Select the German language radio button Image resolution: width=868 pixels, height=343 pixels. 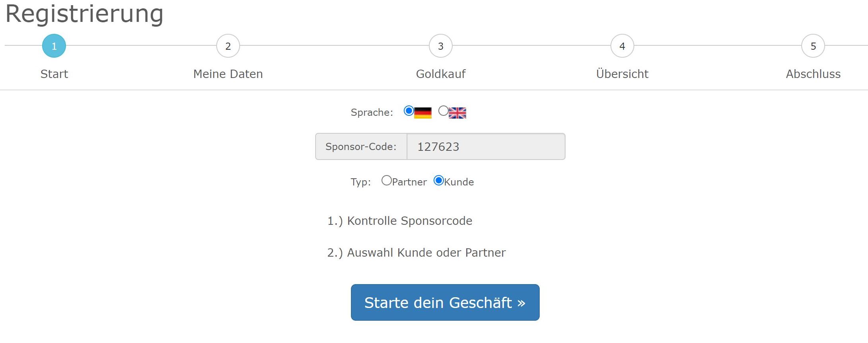409,111
